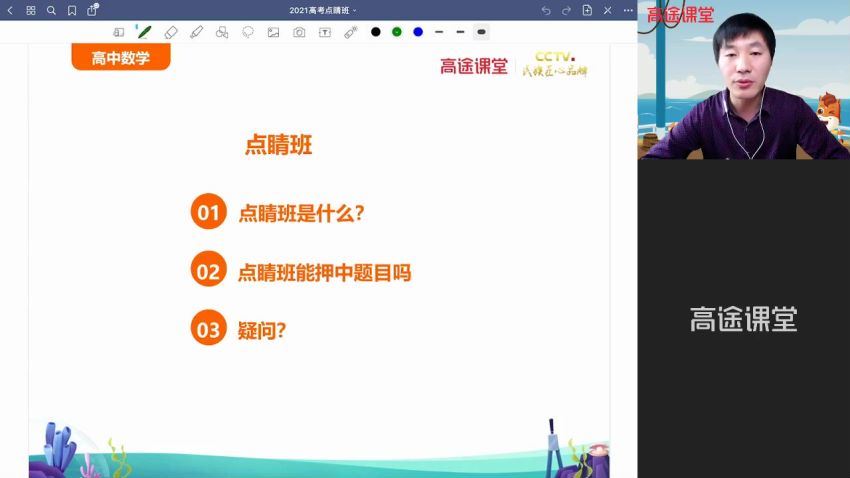Click the text 疑问?
Viewport: 850px width, 478px height.
[x=262, y=330]
